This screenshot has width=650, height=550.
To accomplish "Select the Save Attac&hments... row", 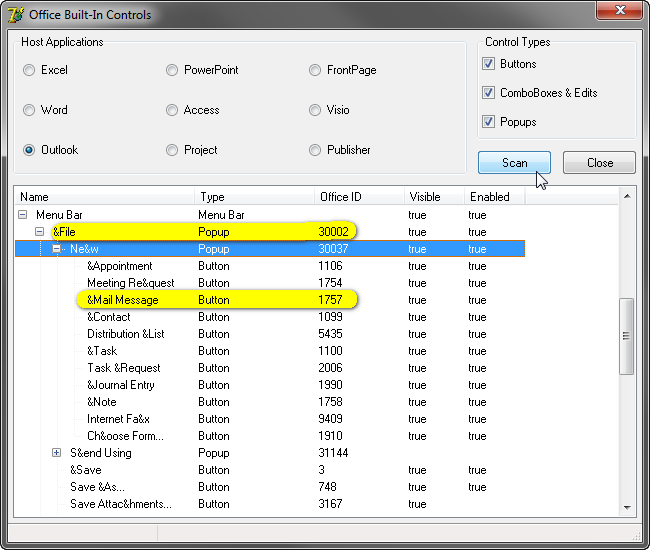I will click(270, 504).
